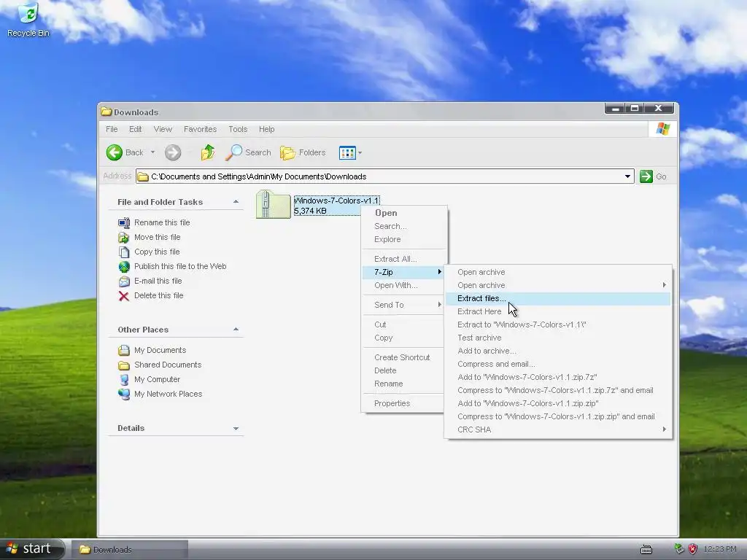Viewport: 747px width, 560px height.
Task: Open the Recycle Bin desktop icon
Action: [28, 19]
